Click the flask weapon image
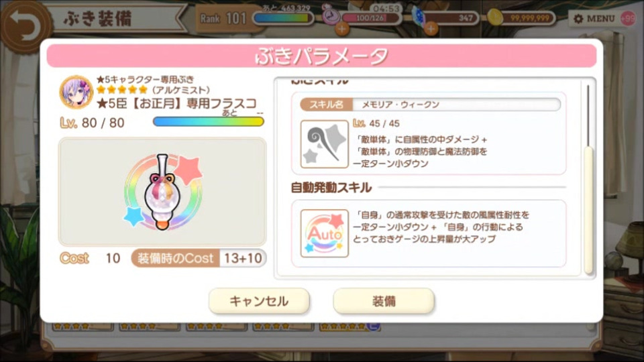This screenshot has height=362, width=644. coord(162,192)
